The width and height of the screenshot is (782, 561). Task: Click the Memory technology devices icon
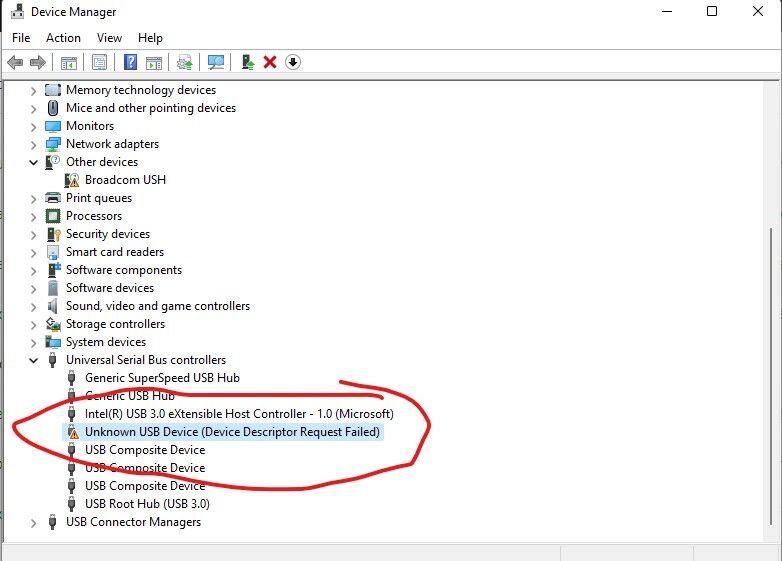coord(53,90)
